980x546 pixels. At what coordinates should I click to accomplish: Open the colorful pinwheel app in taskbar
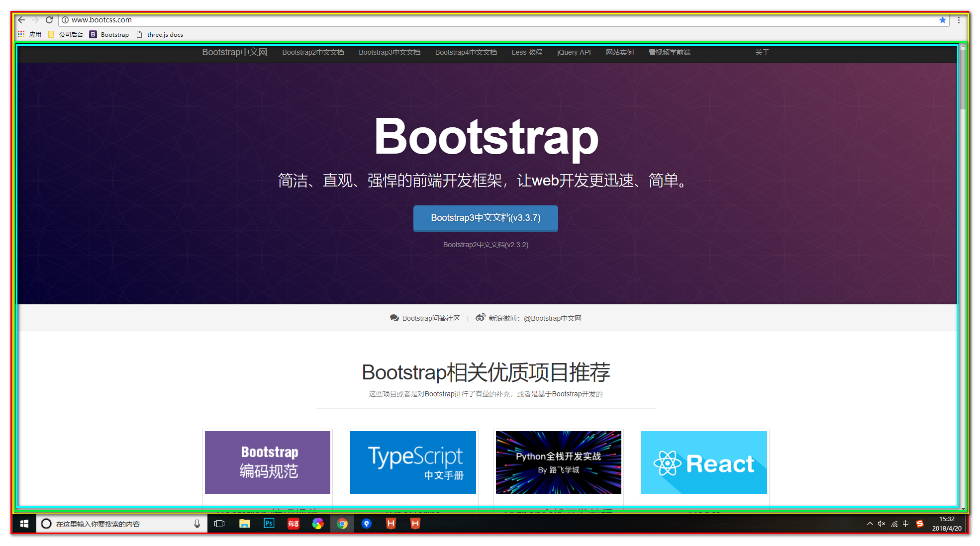pyautogui.click(x=317, y=524)
